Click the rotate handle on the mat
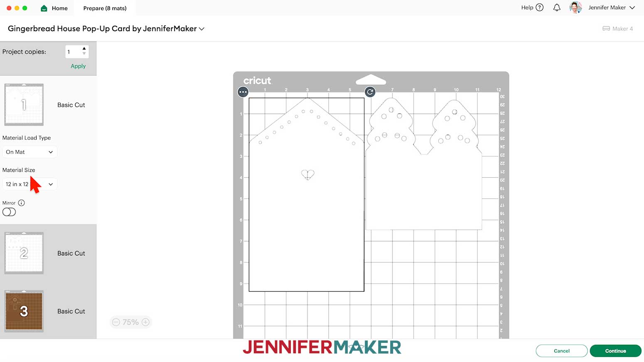Image resolution: width=644 pixels, height=362 pixels. pyautogui.click(x=370, y=92)
